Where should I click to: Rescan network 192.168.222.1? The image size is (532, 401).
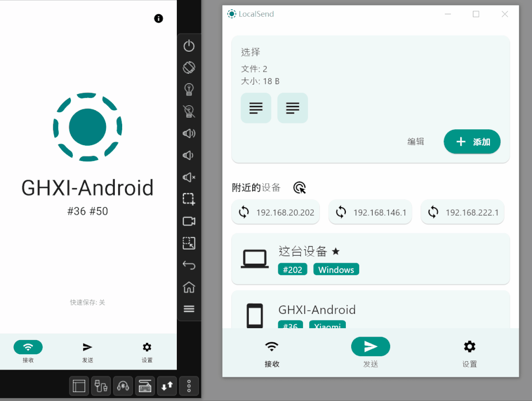tap(463, 212)
